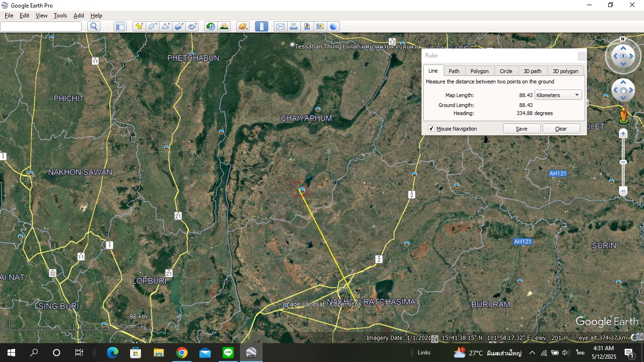Click the search input field
The height and width of the screenshot is (362, 644).
click(41, 26)
